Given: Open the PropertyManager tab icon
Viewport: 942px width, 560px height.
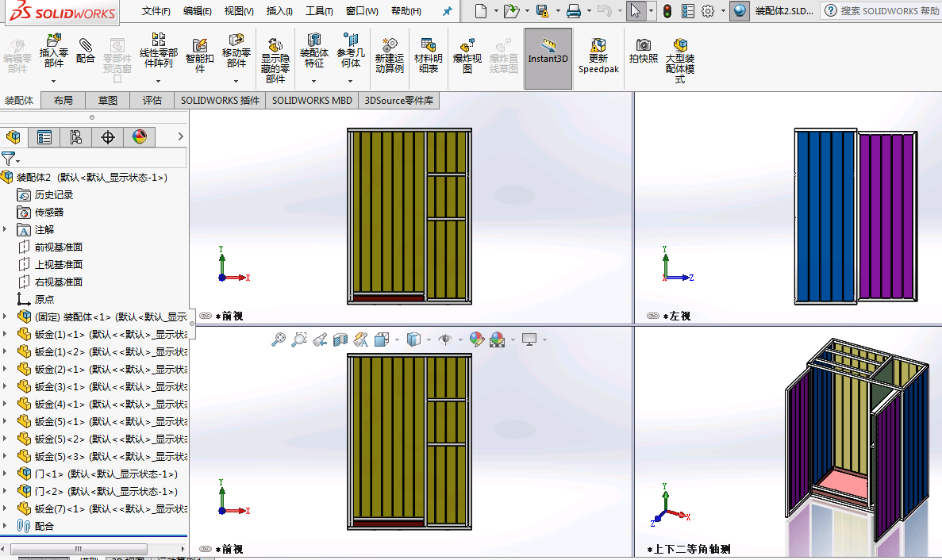Looking at the screenshot, I should (x=44, y=137).
